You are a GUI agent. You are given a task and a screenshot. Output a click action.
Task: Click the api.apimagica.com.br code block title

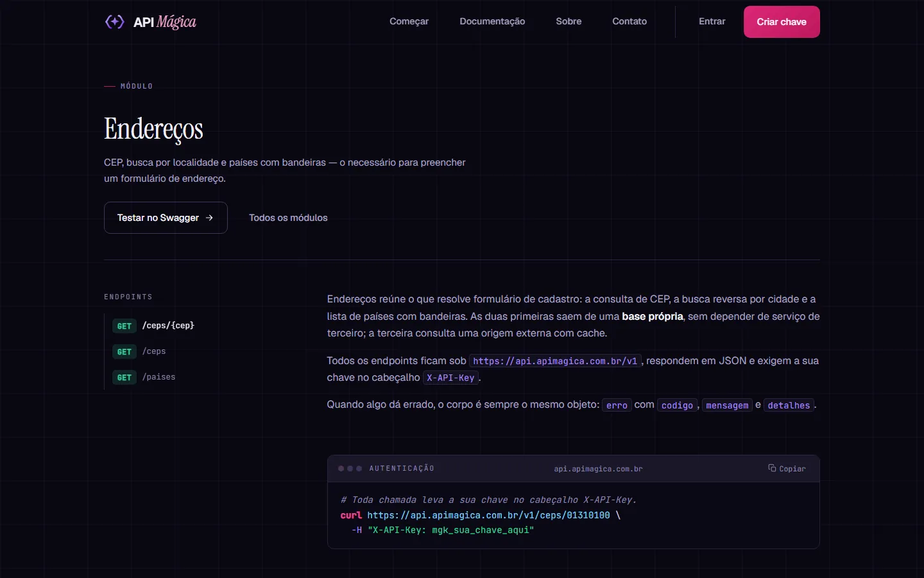598,469
